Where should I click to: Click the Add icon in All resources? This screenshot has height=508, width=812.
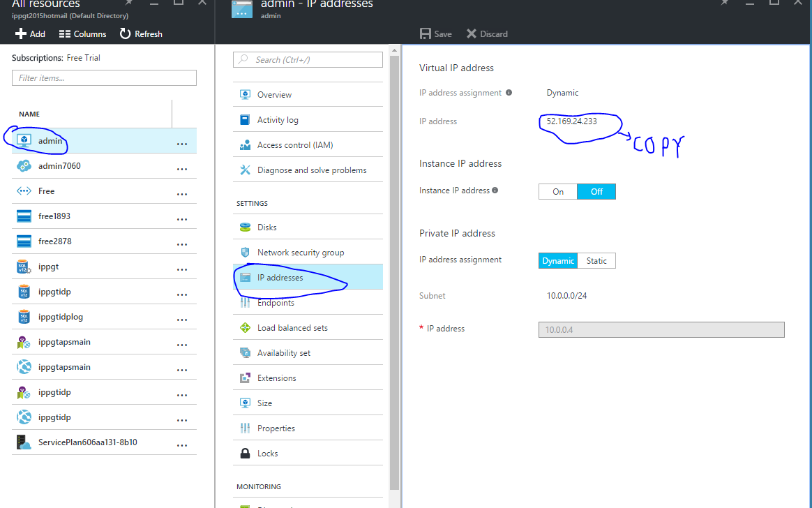coord(20,33)
